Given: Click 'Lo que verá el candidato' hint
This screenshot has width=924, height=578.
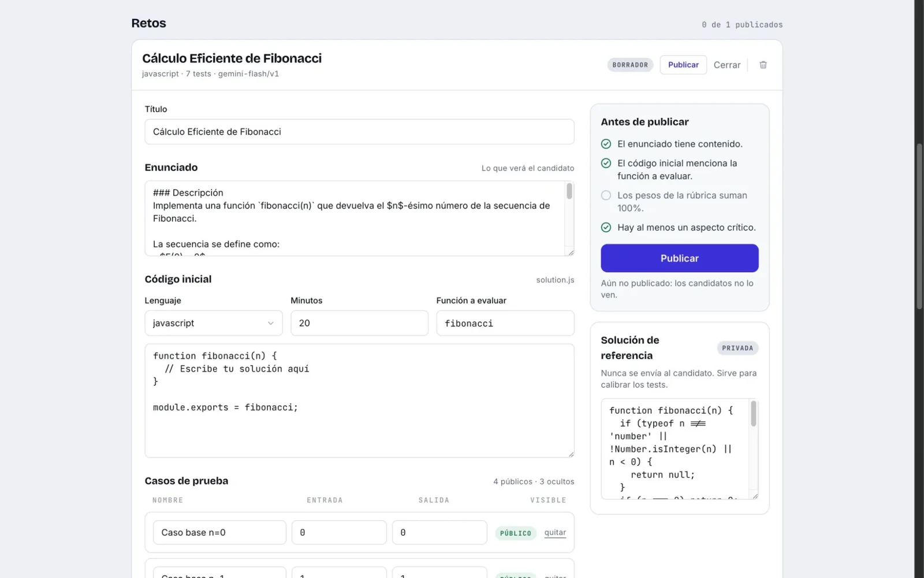Looking at the screenshot, I should click(x=528, y=168).
